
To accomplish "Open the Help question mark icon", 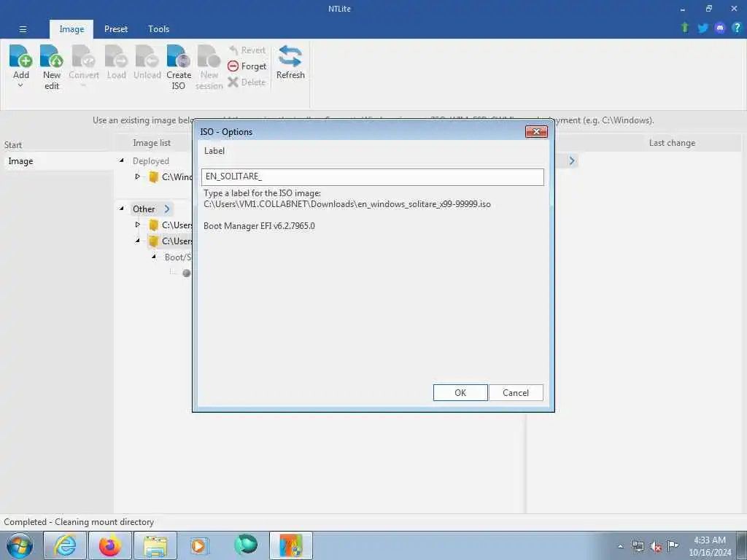I will (737, 28).
